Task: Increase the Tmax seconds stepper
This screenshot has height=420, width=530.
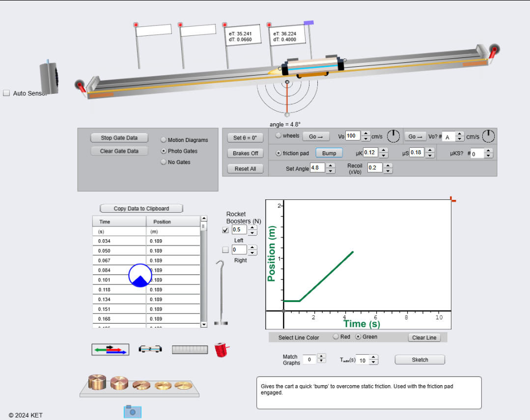Action: [373, 357]
